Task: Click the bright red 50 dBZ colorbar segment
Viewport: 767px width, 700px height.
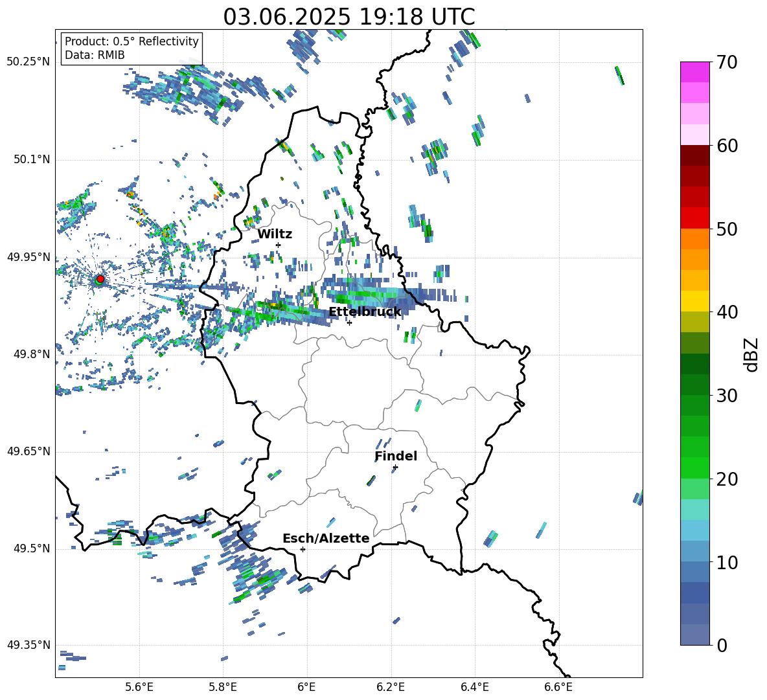Action: [695, 218]
